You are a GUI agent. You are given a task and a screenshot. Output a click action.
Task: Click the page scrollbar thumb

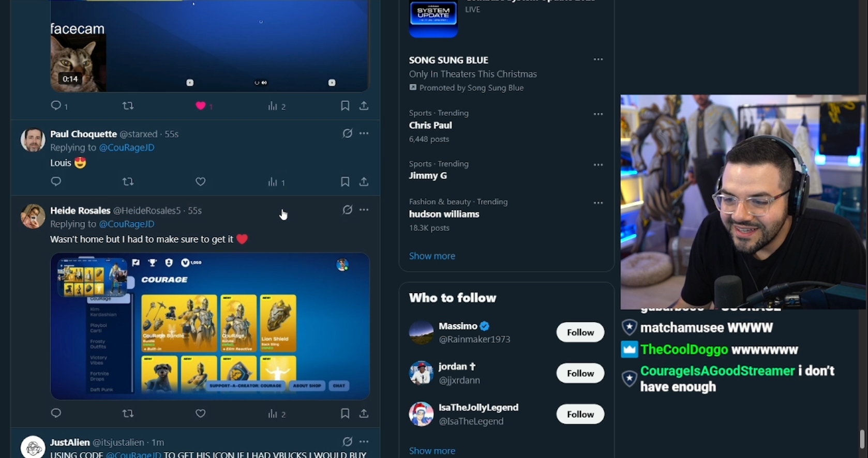coord(862,439)
